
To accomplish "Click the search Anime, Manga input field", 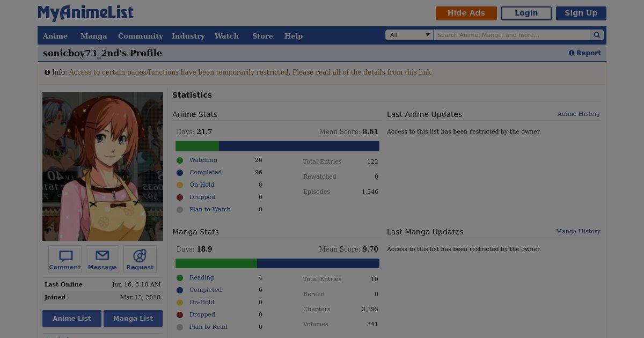I will click(x=512, y=35).
